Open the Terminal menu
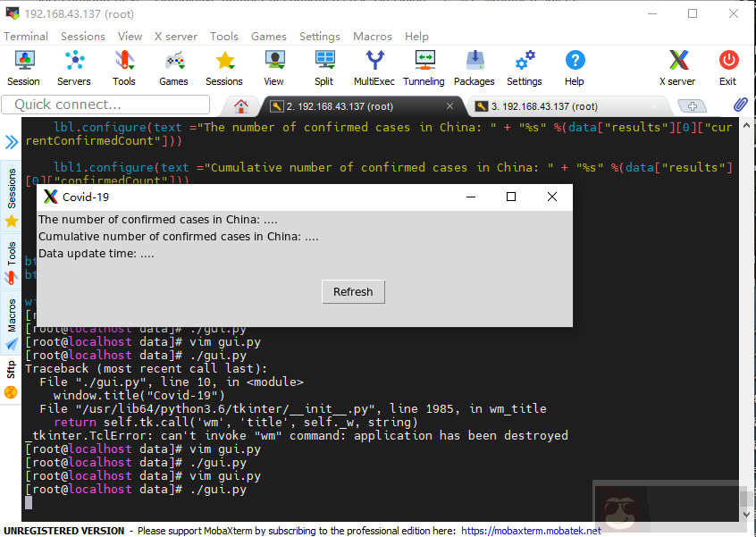The image size is (756, 537). pyautogui.click(x=26, y=36)
